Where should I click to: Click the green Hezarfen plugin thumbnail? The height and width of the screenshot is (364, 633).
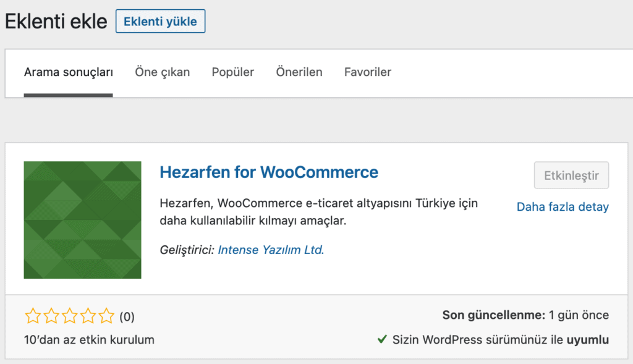coord(82,220)
